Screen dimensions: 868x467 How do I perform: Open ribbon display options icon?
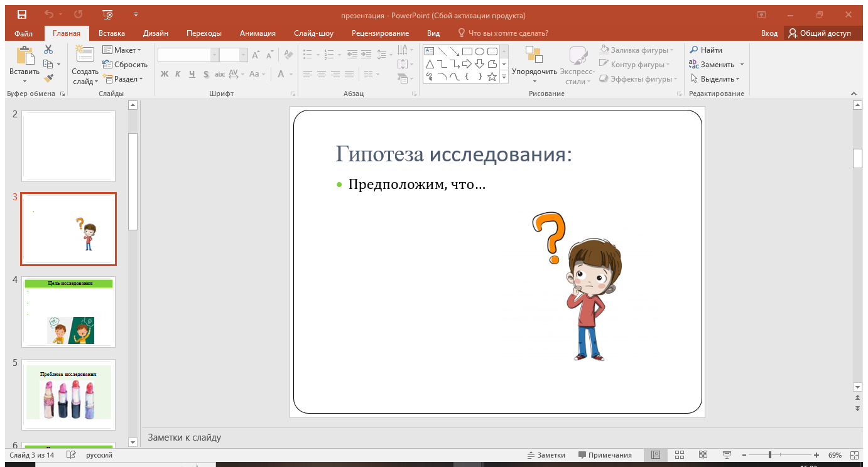click(762, 14)
